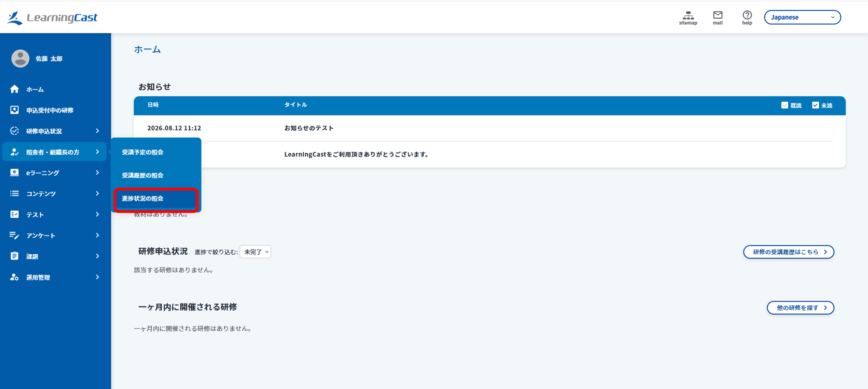Toggle the 未読 checkbox
Image resolution: width=868 pixels, height=389 pixels.
(815, 105)
